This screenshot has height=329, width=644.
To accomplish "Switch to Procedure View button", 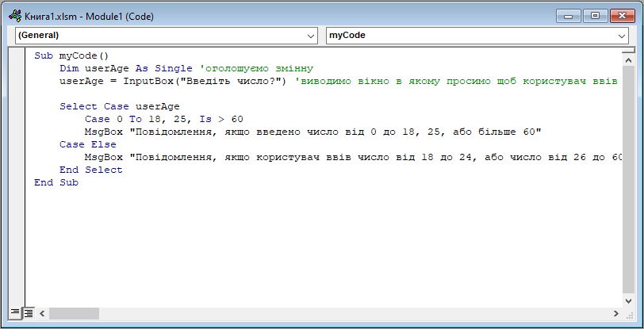I will click(15, 313).
